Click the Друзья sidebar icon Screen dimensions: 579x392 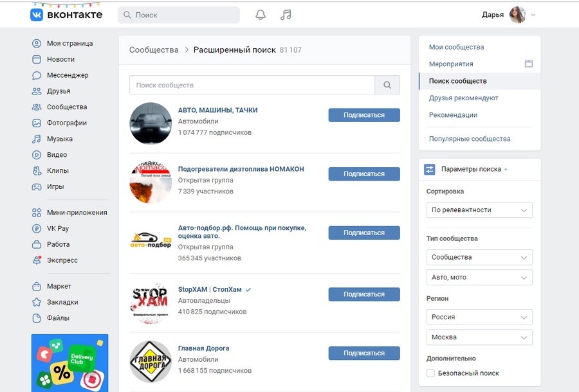pyautogui.click(x=37, y=91)
